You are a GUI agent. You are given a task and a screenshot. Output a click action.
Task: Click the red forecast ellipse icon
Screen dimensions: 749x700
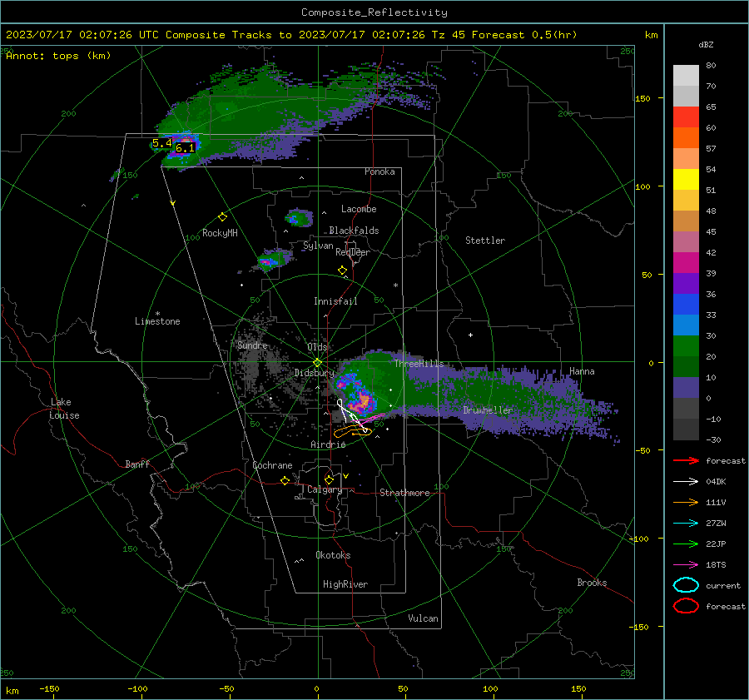tap(686, 606)
